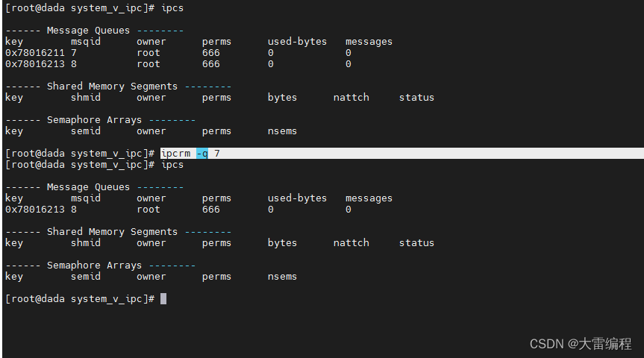Click the nattch column header in the second output
The width and height of the screenshot is (644, 358).
351,243
